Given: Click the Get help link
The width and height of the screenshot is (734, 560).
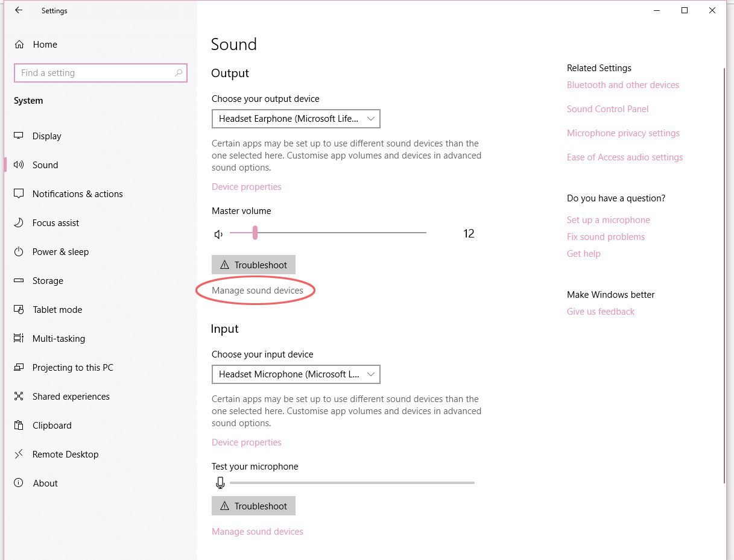Looking at the screenshot, I should (x=584, y=254).
